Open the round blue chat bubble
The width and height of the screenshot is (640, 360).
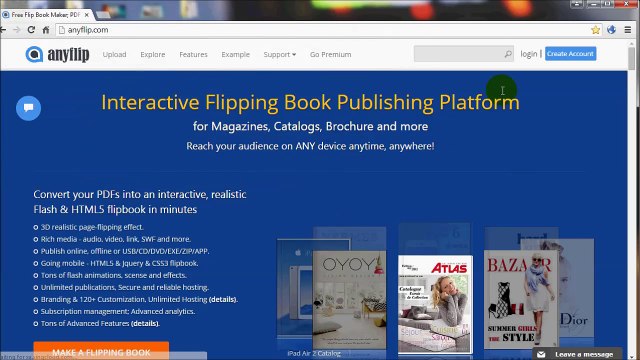click(28, 108)
